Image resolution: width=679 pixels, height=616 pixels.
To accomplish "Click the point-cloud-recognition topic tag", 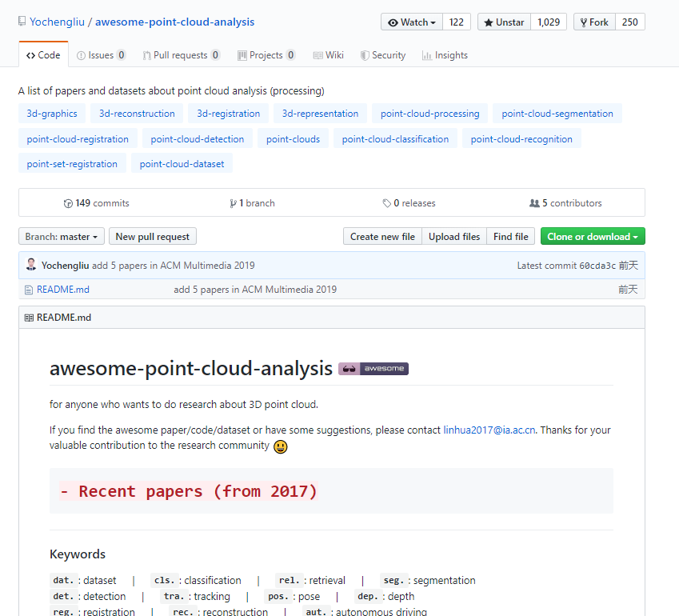I will click(521, 139).
